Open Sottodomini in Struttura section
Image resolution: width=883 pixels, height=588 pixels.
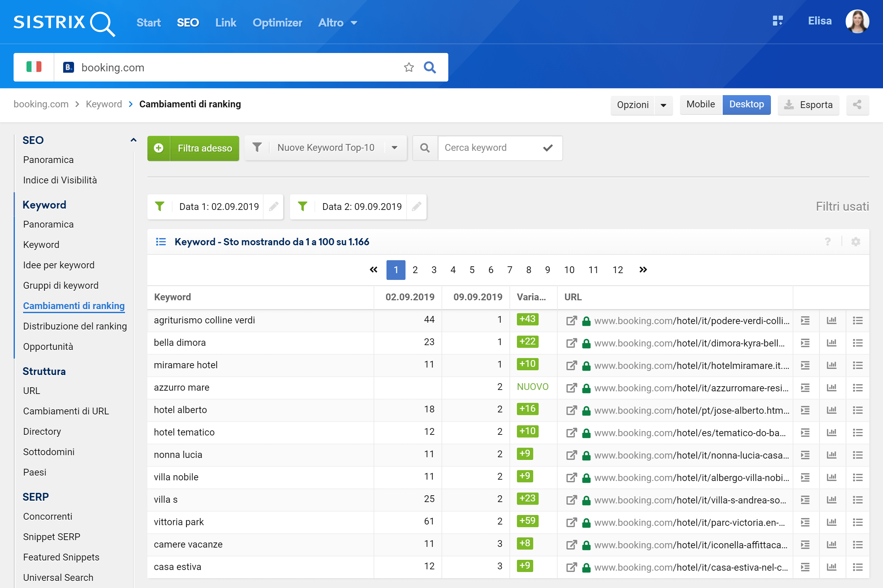[49, 452]
